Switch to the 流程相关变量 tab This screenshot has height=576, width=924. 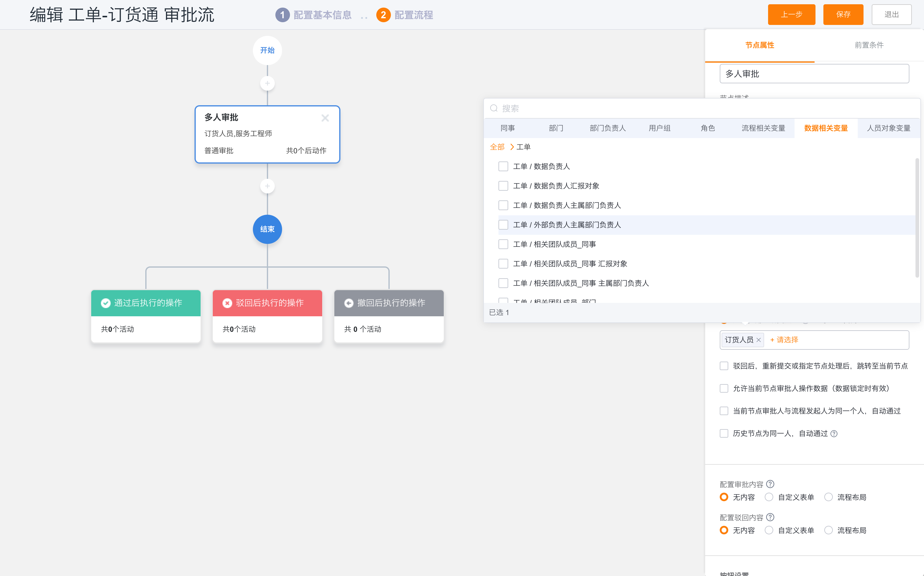point(763,128)
